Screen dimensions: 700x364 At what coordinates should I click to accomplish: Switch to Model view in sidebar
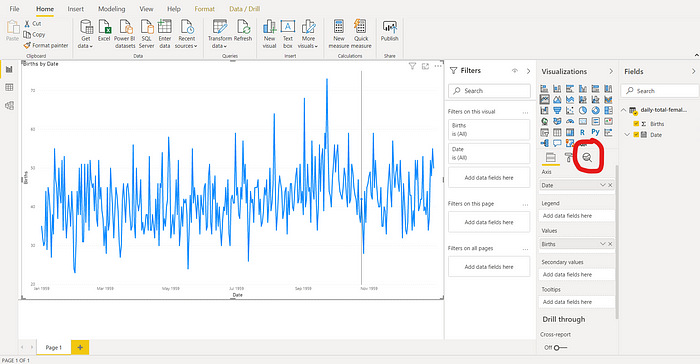point(9,106)
